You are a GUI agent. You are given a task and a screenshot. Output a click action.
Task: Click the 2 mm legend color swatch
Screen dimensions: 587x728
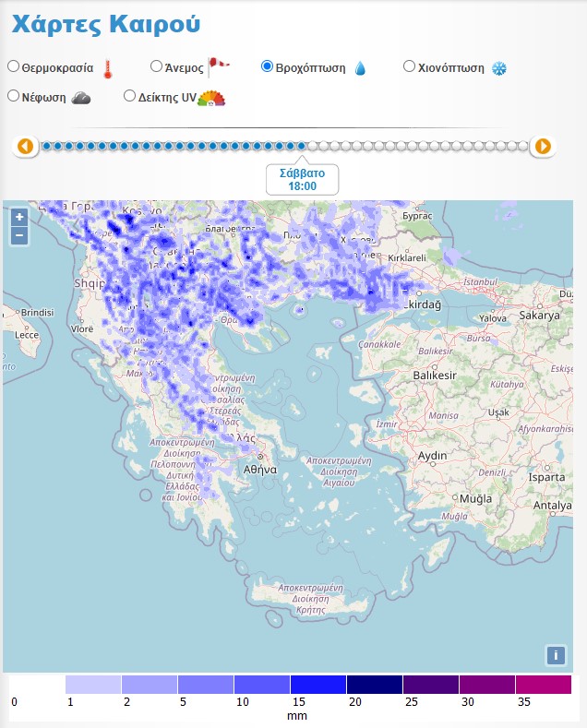[150, 685]
